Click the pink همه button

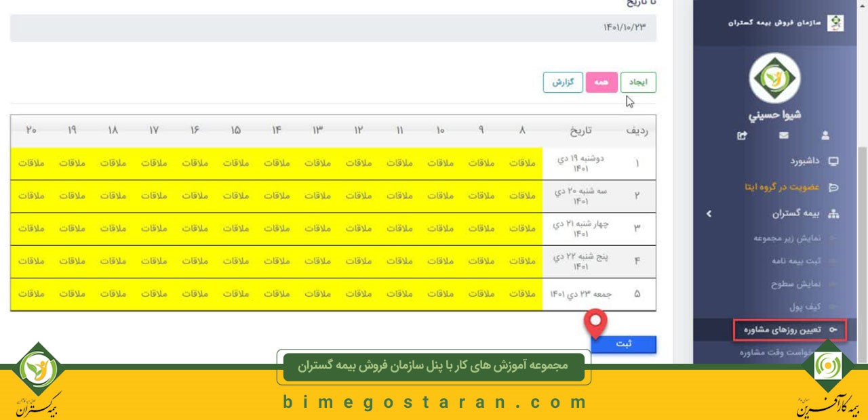[601, 82]
